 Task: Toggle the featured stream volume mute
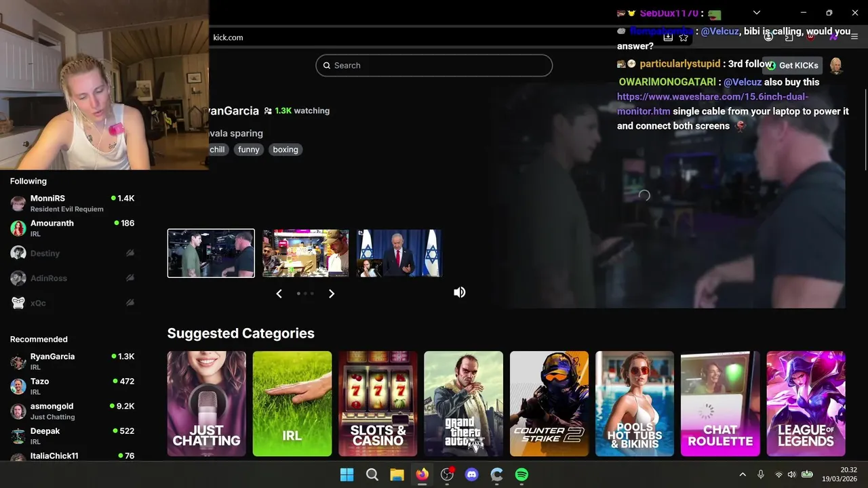coord(460,292)
